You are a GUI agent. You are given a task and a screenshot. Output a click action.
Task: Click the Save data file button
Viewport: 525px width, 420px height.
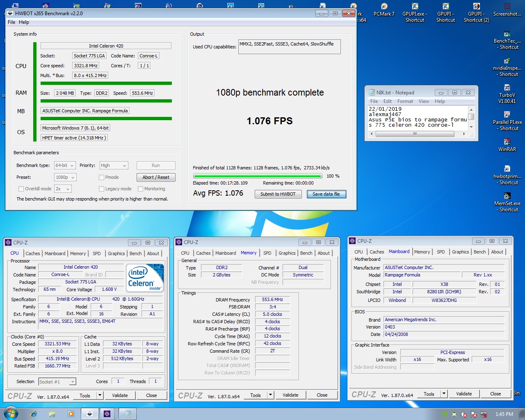pyautogui.click(x=326, y=194)
